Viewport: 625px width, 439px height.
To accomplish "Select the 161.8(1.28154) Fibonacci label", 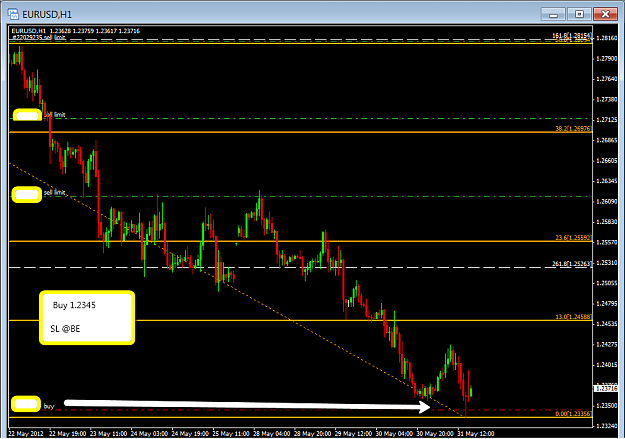I will click(572, 35).
